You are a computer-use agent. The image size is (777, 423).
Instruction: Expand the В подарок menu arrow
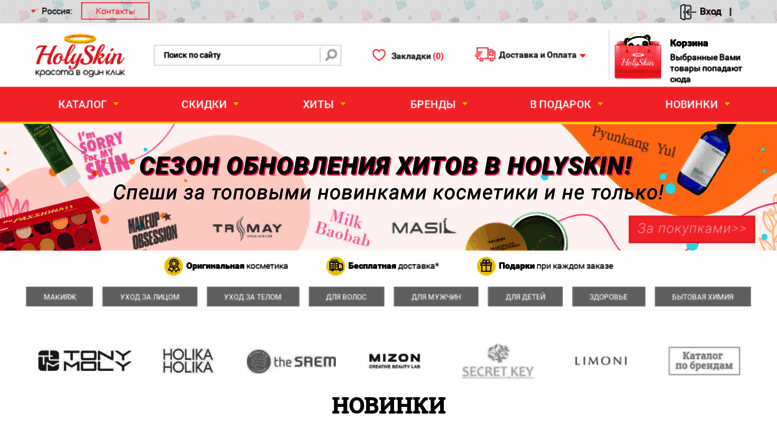pos(600,104)
